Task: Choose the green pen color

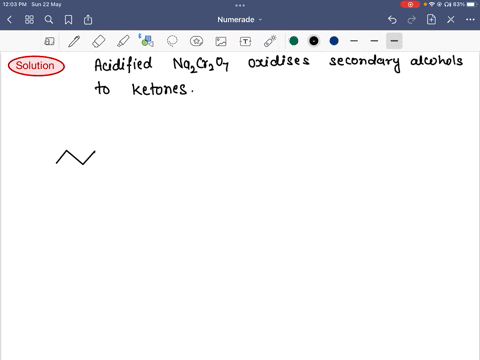Action: point(294,41)
